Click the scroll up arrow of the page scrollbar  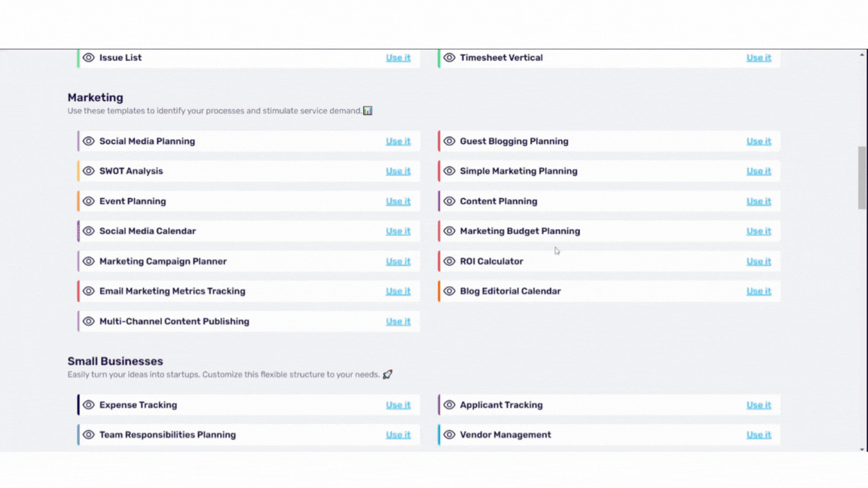pos(862,55)
